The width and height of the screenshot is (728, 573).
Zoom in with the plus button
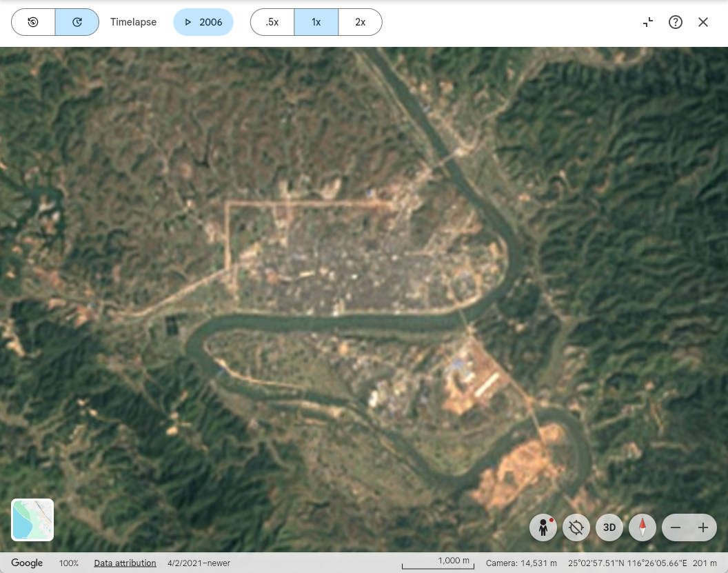[x=703, y=527]
